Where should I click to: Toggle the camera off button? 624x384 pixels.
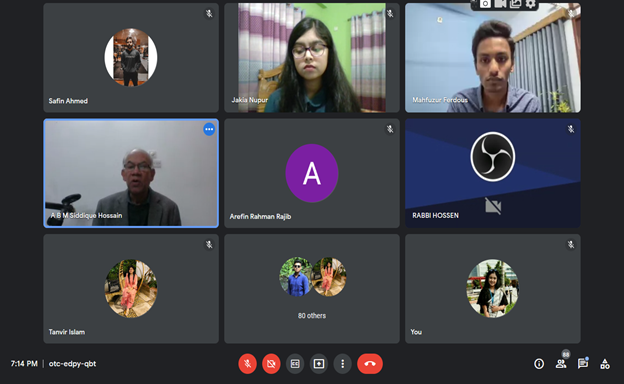(x=271, y=364)
